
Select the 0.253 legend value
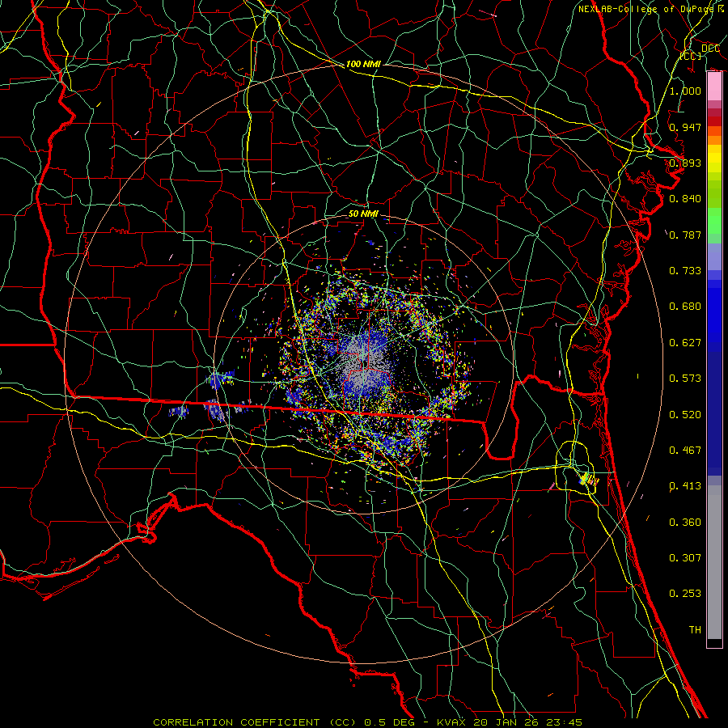coord(685,594)
